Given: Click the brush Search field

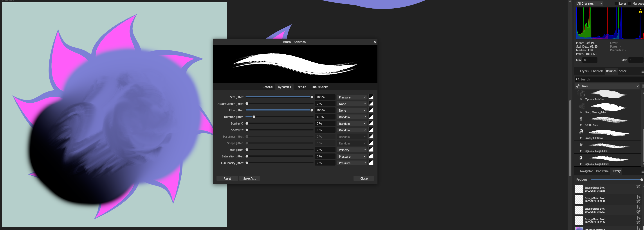Looking at the screenshot, I should 610,79.
